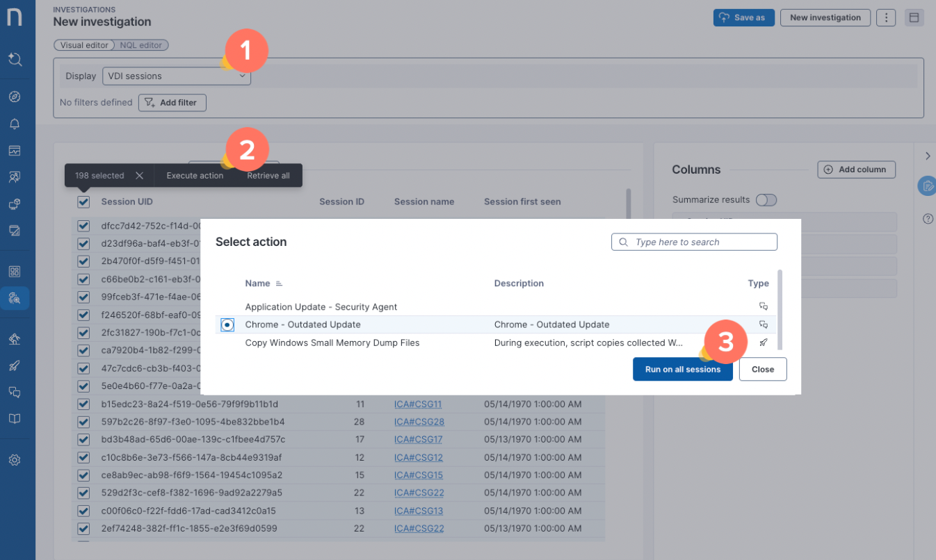The image size is (936, 560).
Task: Uncheck the select-all checkbox by Session UID
Action: 83,201
